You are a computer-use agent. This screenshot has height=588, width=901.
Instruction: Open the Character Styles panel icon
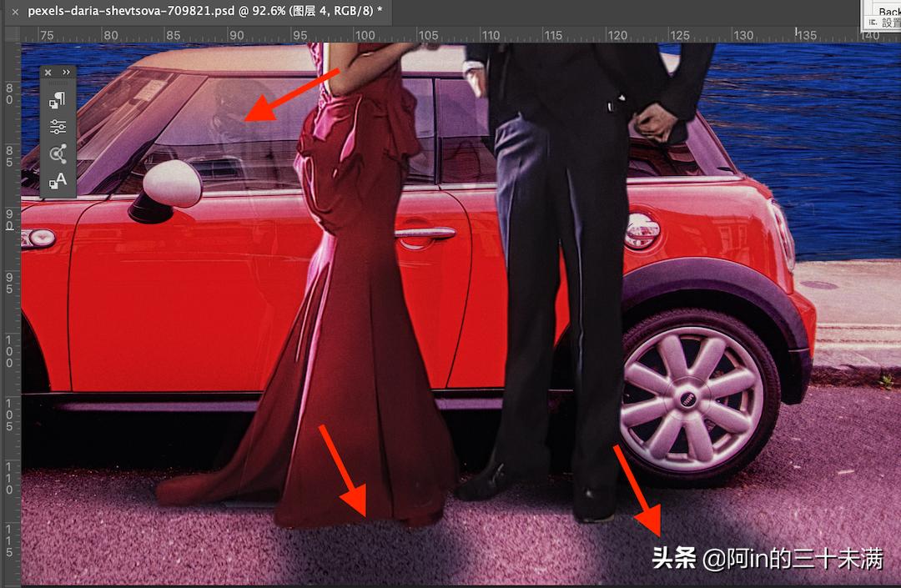click(58, 180)
